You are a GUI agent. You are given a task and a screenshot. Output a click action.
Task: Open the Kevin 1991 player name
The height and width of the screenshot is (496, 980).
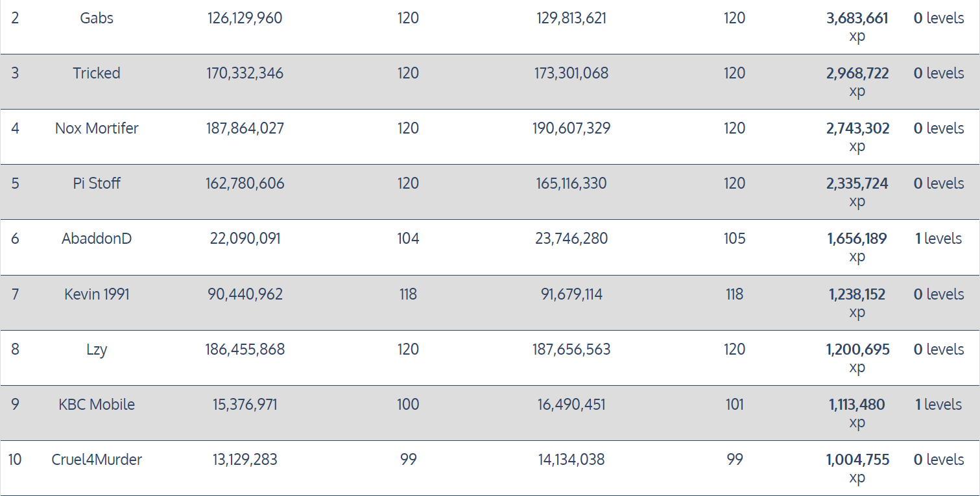[x=97, y=294]
